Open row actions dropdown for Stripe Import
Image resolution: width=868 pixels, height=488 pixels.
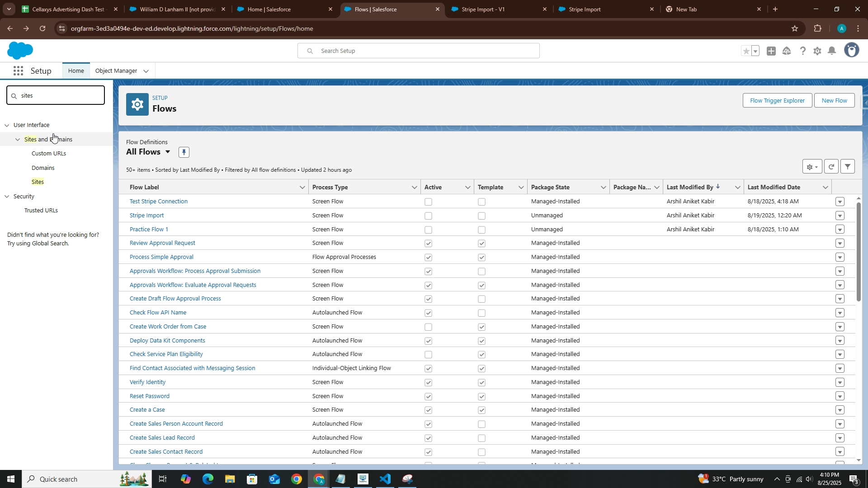840,216
